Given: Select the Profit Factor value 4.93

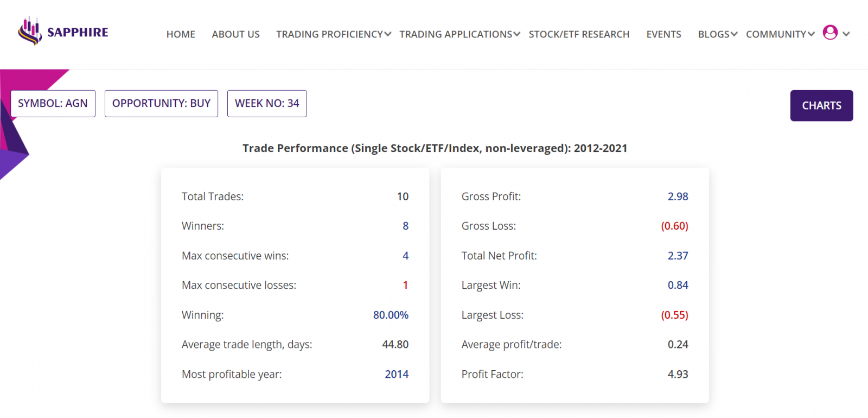Looking at the screenshot, I should tap(678, 374).
